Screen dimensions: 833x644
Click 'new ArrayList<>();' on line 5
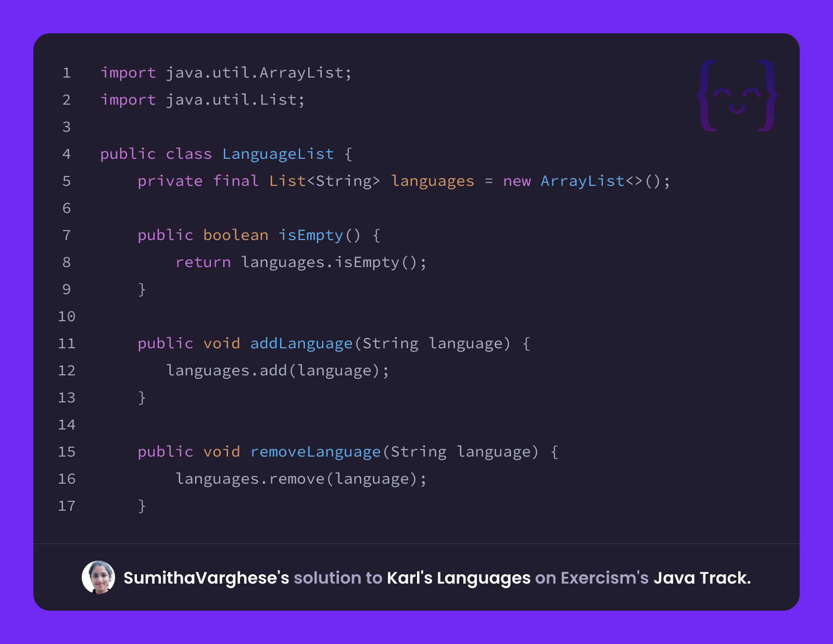coord(587,181)
